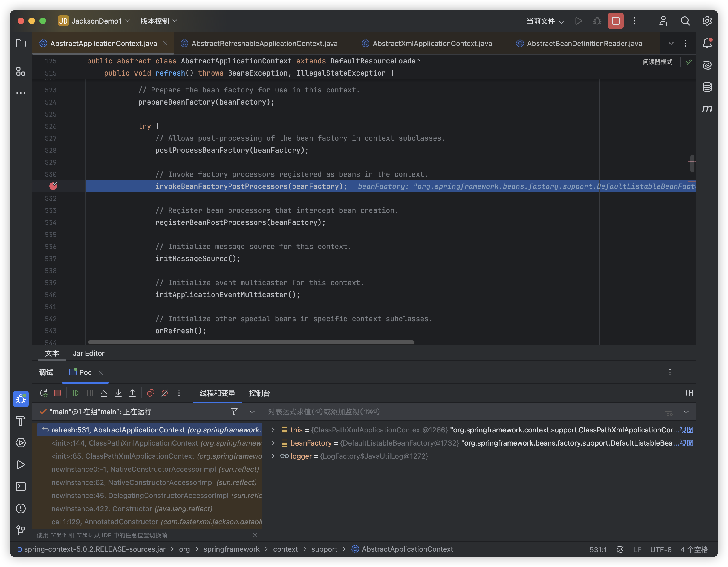Click 'support' in the breadcrumb path

tap(324, 549)
